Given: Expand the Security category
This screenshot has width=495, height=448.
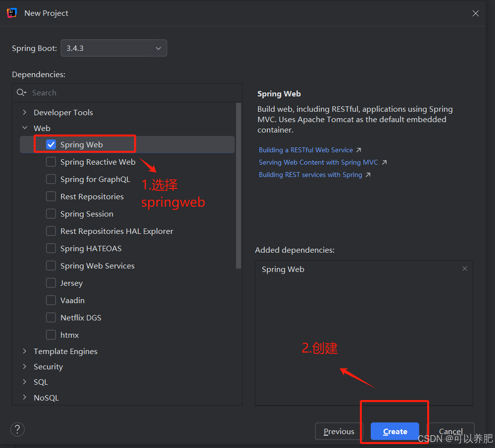Looking at the screenshot, I should click(25, 366).
